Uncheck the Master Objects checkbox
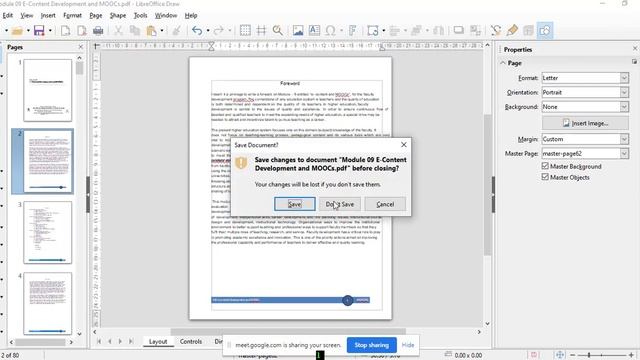Image resolution: width=640 pixels, height=360 pixels. tap(545, 177)
